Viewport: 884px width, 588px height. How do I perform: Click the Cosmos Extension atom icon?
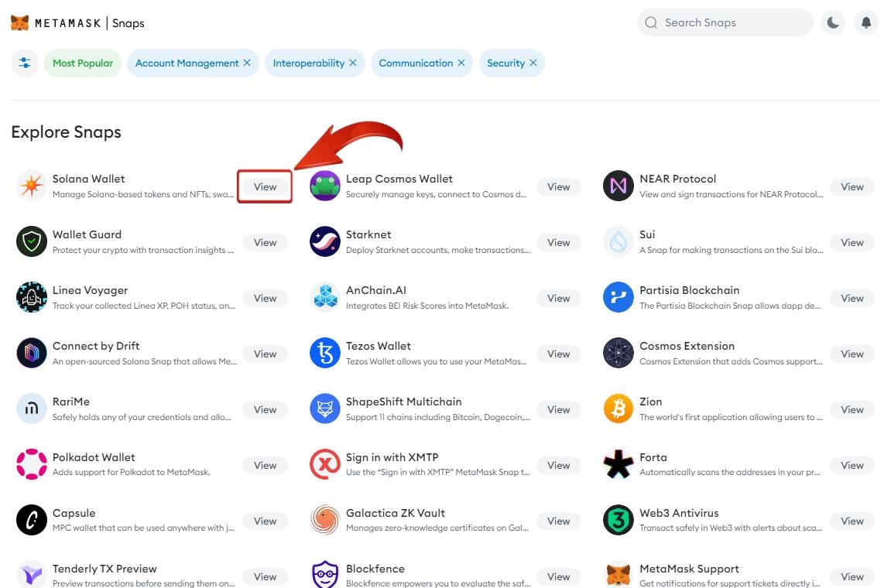point(618,353)
